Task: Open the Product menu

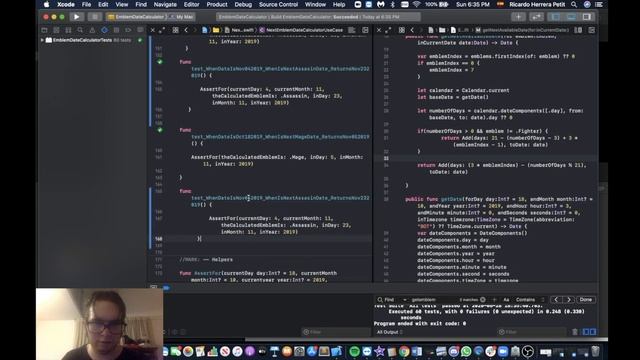Action: 217,4
